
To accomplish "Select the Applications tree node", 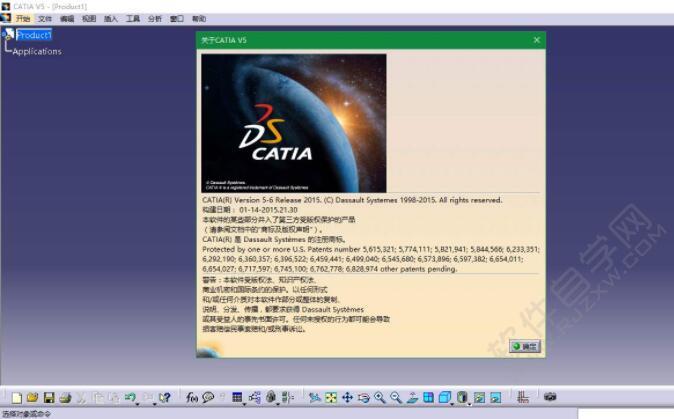I will pyautogui.click(x=37, y=51).
